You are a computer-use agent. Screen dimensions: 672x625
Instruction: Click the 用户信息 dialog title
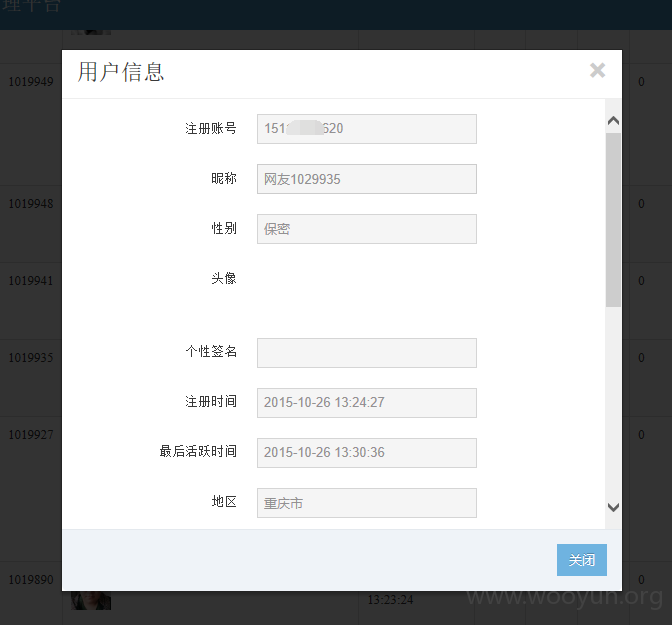pyautogui.click(x=121, y=72)
